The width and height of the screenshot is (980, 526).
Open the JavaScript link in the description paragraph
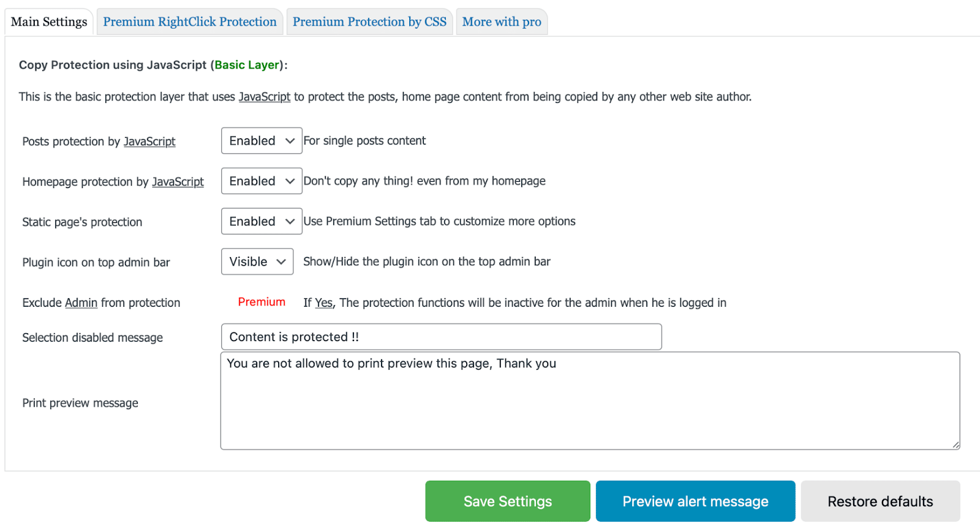click(x=264, y=96)
